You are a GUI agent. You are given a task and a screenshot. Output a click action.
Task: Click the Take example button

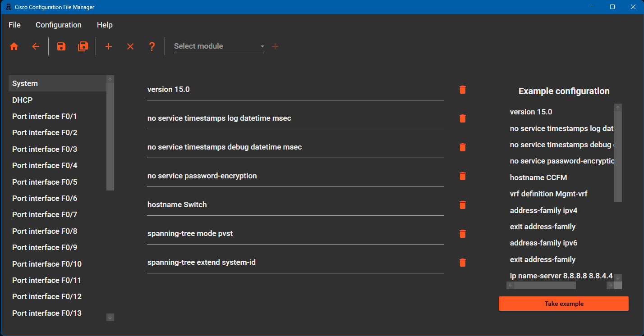563,303
